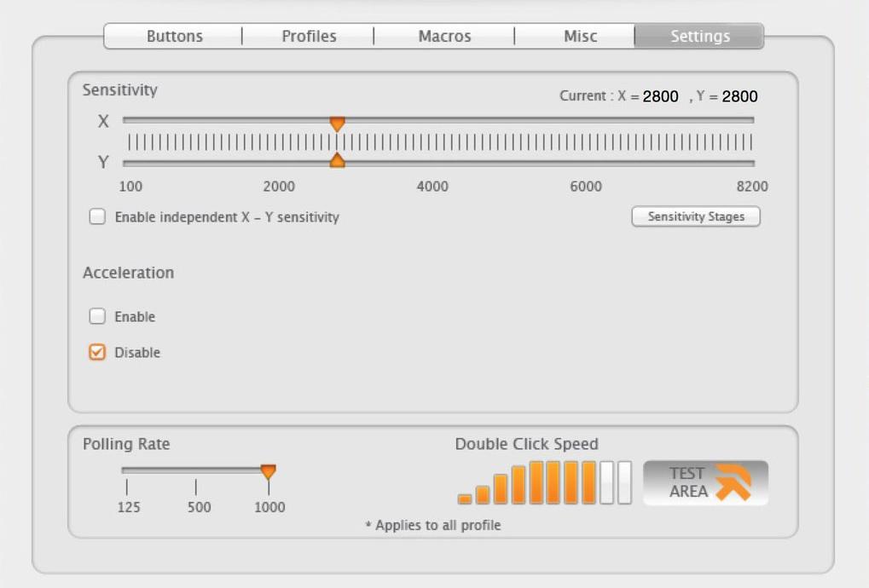Screen dimensions: 869x588
Task: Click the Polling Rate slider handle
Action: coord(268,471)
